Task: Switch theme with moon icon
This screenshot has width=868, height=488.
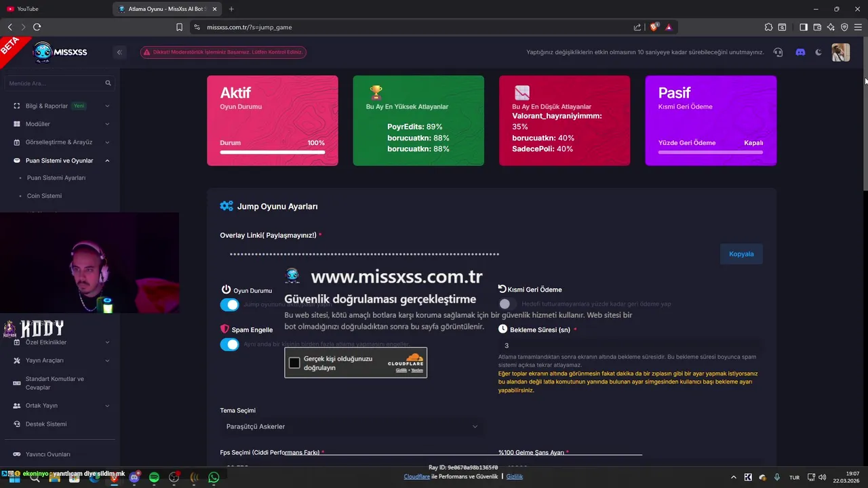Action: point(818,52)
